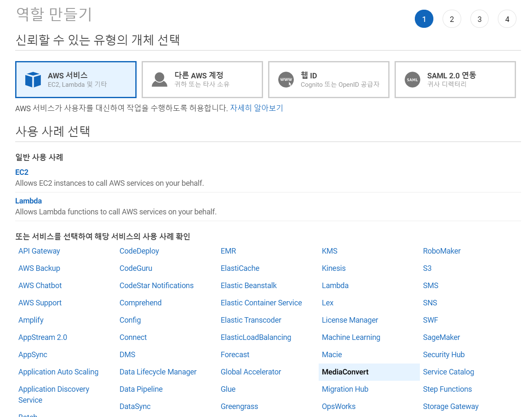Select ElasticLoadBalancing service
Image resolution: width=532 pixels, height=417 pixels.
(x=256, y=337)
